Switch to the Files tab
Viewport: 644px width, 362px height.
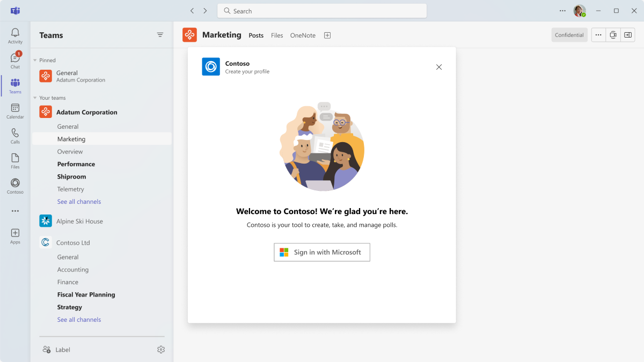pyautogui.click(x=277, y=35)
